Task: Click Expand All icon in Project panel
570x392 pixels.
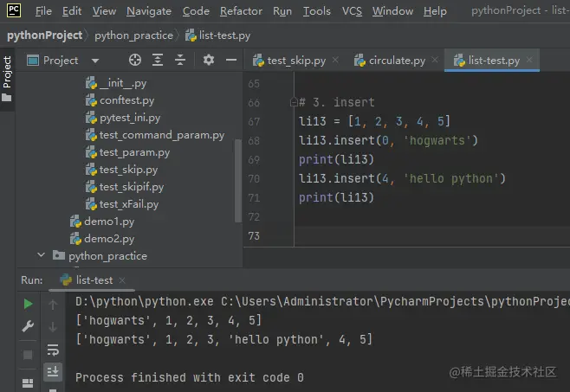Action: tap(158, 60)
